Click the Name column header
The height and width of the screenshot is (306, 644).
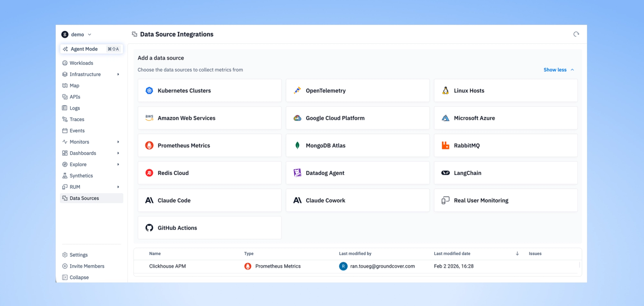tap(155, 254)
